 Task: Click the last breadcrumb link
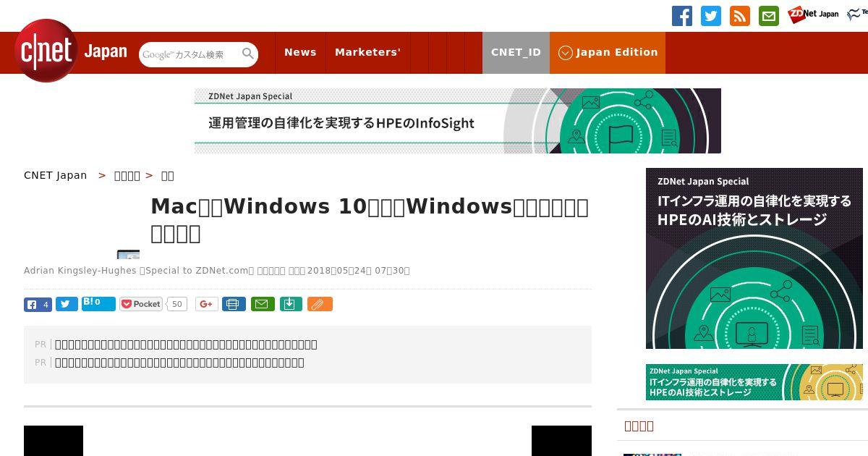pyautogui.click(x=167, y=175)
